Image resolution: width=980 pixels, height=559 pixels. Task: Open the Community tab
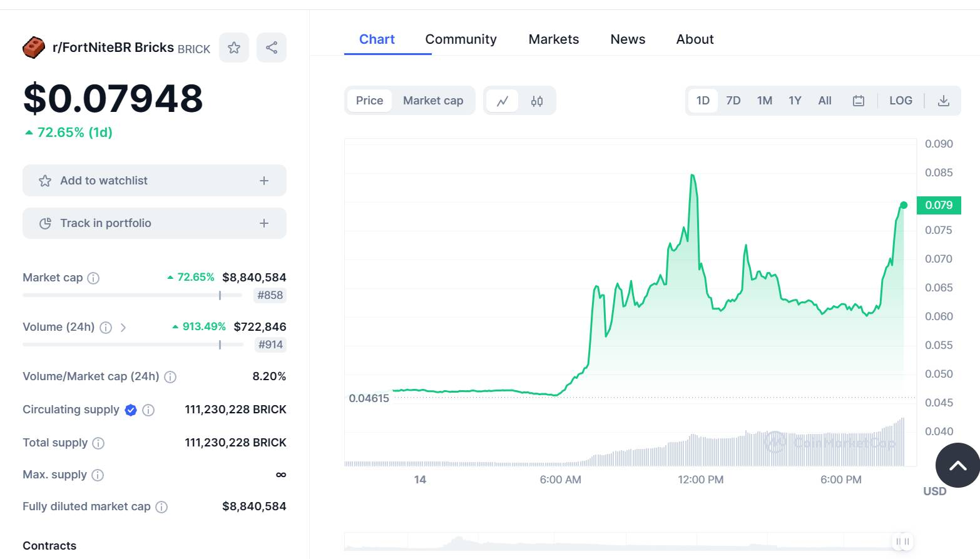tap(461, 39)
